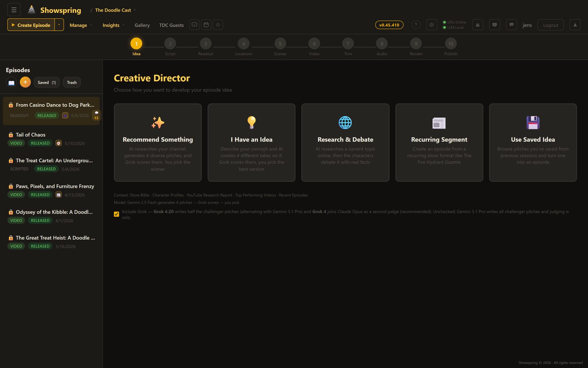Viewport: 588px width, 368px height.
Task: Open the Gallery page
Action: [142, 25]
